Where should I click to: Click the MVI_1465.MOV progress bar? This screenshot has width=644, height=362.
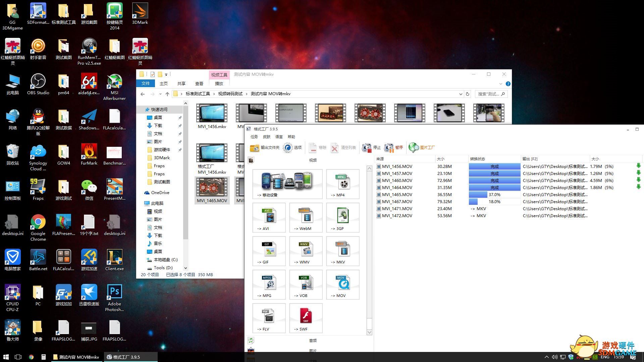click(494, 194)
